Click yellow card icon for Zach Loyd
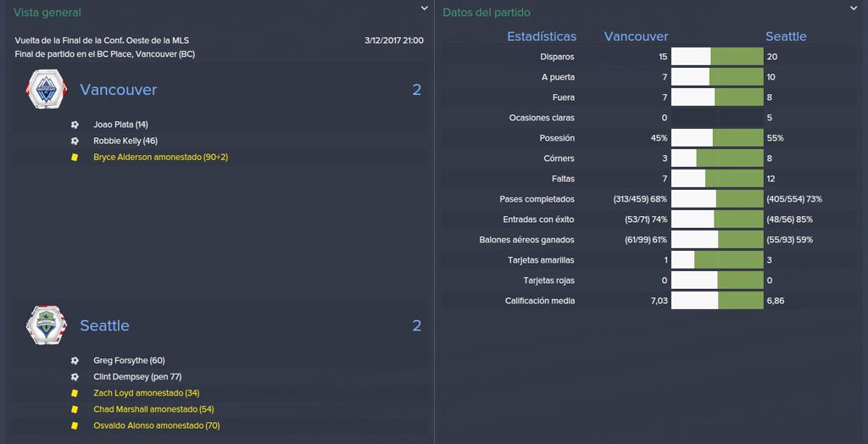Viewport: 868px width, 444px height. tap(75, 393)
